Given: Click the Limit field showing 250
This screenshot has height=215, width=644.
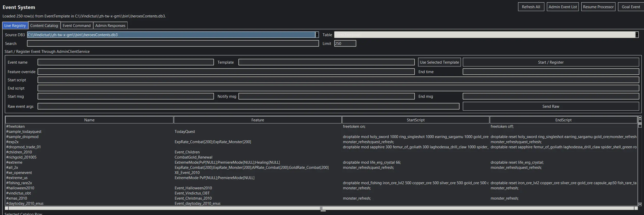Looking at the screenshot, I should coord(345,43).
